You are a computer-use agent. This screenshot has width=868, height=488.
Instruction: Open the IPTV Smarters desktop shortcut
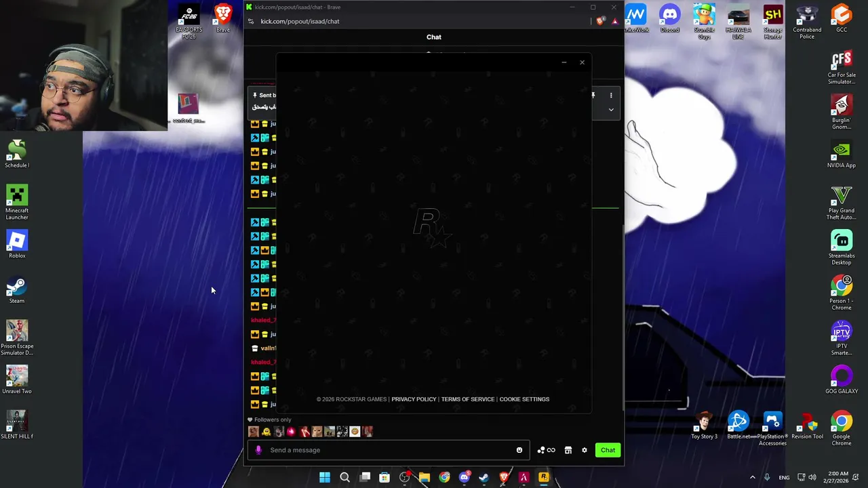click(x=842, y=338)
